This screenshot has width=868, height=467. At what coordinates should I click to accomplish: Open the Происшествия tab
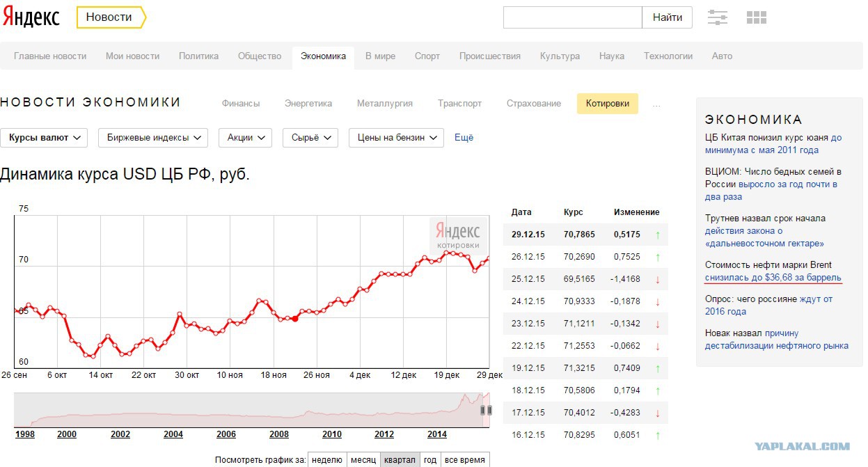pos(490,56)
